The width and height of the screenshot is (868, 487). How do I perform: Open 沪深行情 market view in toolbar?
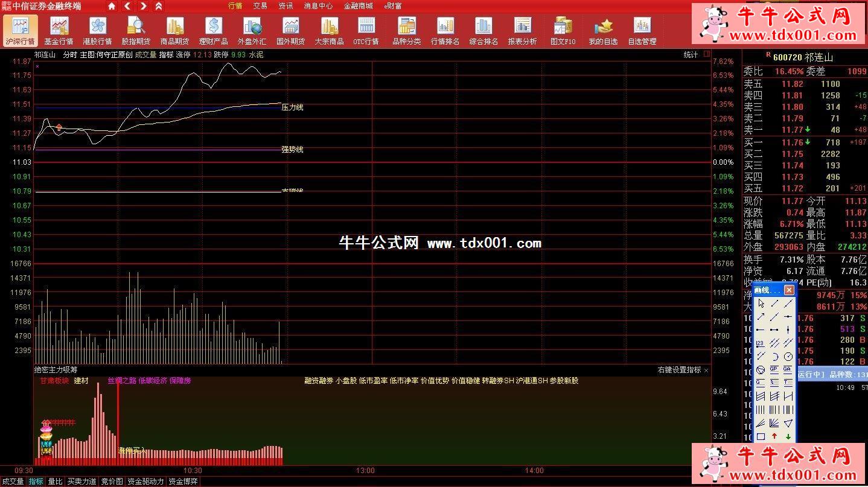[x=20, y=30]
